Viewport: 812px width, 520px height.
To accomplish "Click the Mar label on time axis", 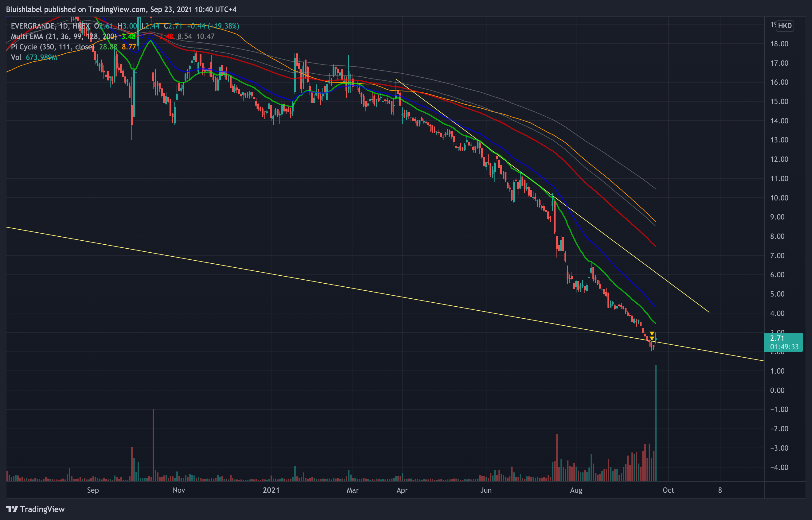I will [x=353, y=490].
